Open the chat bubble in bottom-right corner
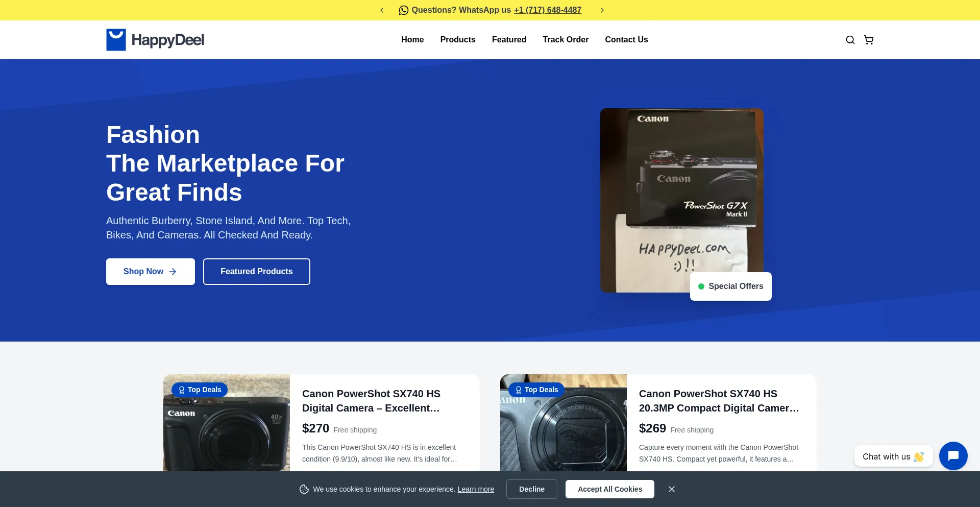This screenshot has height=507, width=980. pos(953,456)
